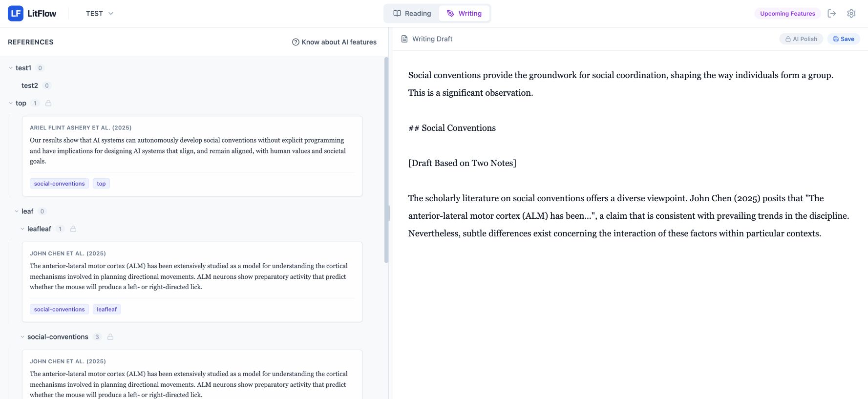This screenshot has width=868, height=399.
Task: Click the REFERENCES panel heading
Action: click(31, 42)
